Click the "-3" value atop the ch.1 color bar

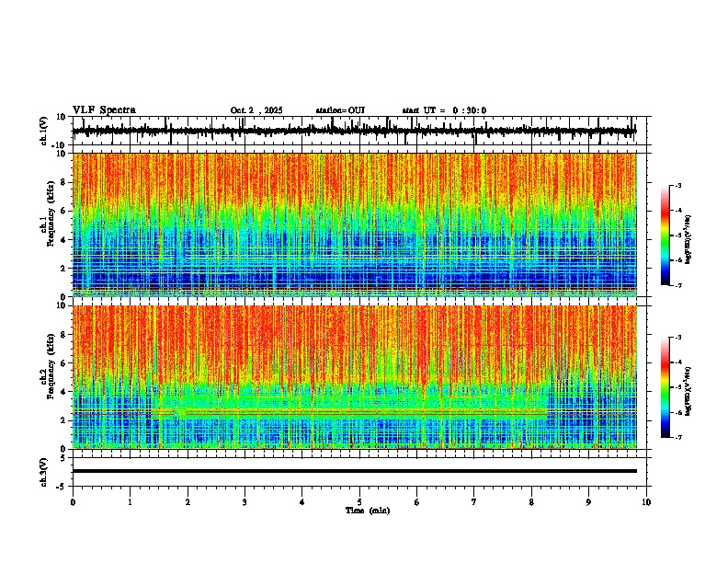tap(677, 185)
